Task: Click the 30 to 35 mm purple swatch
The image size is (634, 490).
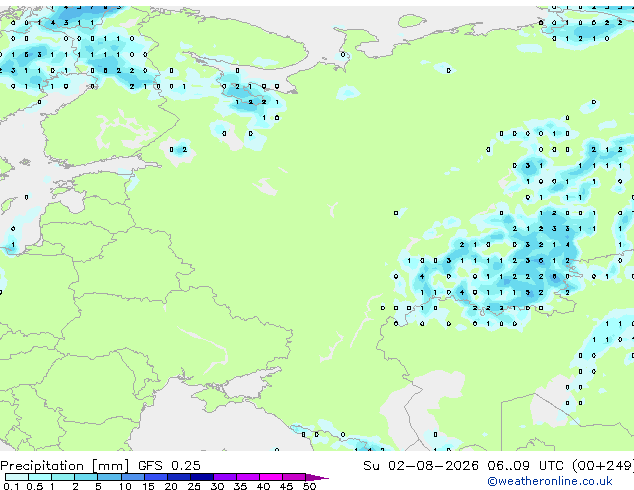Action: [x=225, y=477]
